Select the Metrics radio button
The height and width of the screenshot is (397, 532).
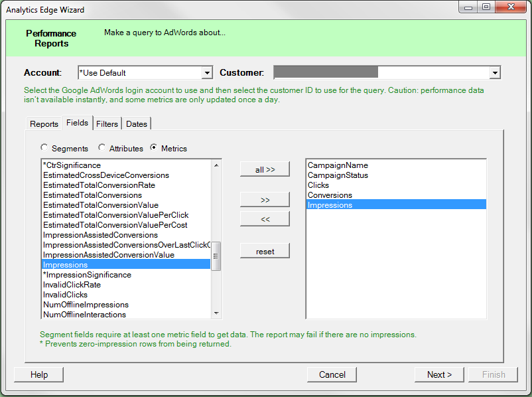point(154,148)
